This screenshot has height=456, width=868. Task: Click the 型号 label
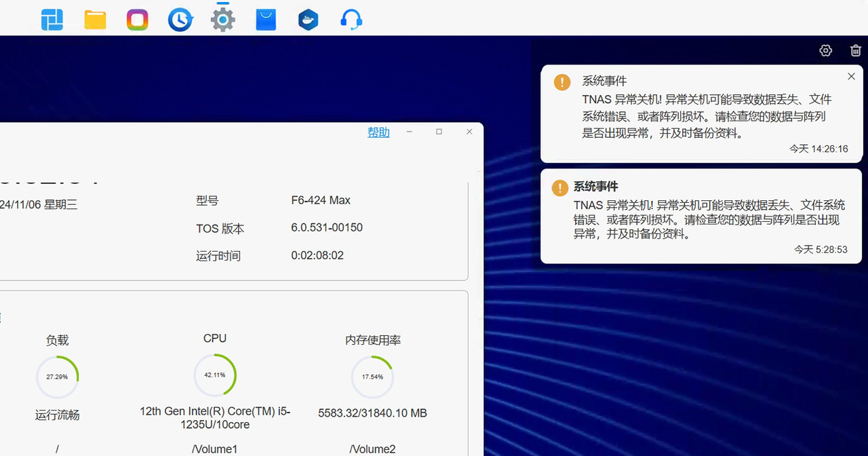tap(208, 201)
